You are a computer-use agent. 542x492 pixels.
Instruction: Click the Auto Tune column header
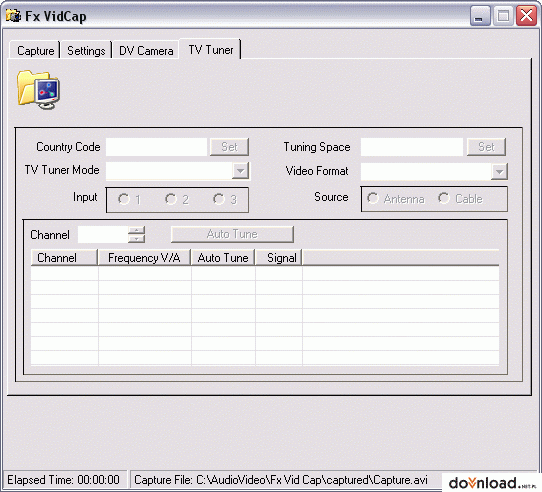(x=223, y=258)
